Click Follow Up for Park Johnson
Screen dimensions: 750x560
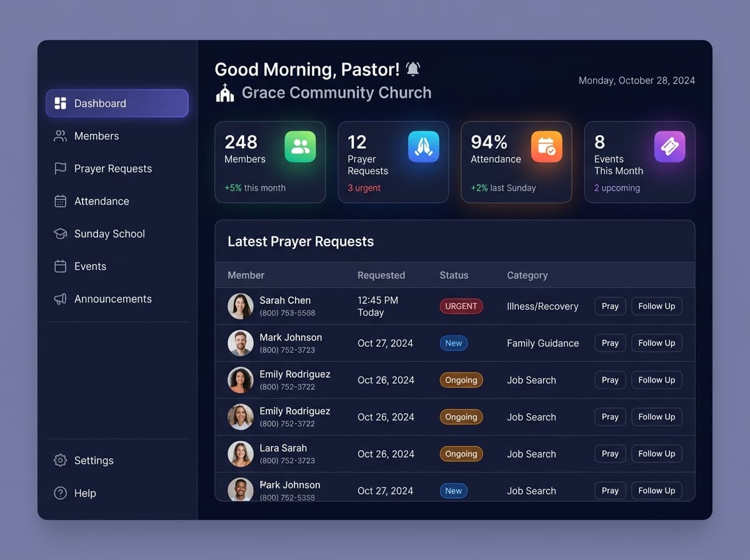pyautogui.click(x=656, y=491)
